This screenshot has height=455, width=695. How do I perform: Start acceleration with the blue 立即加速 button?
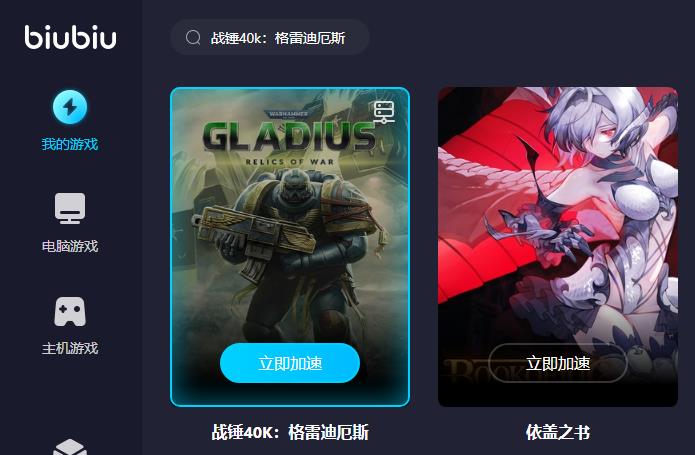290,363
